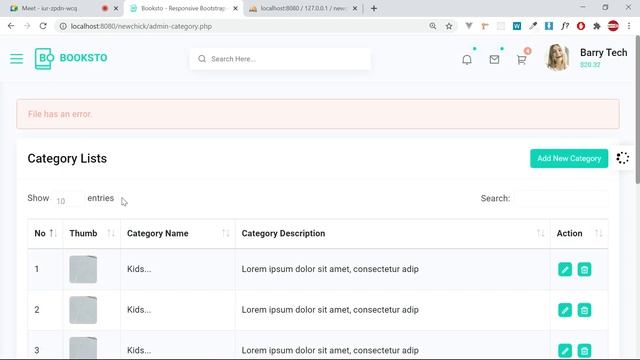640x360 pixels.
Task: Open the mail messages icon
Action: [494, 60]
